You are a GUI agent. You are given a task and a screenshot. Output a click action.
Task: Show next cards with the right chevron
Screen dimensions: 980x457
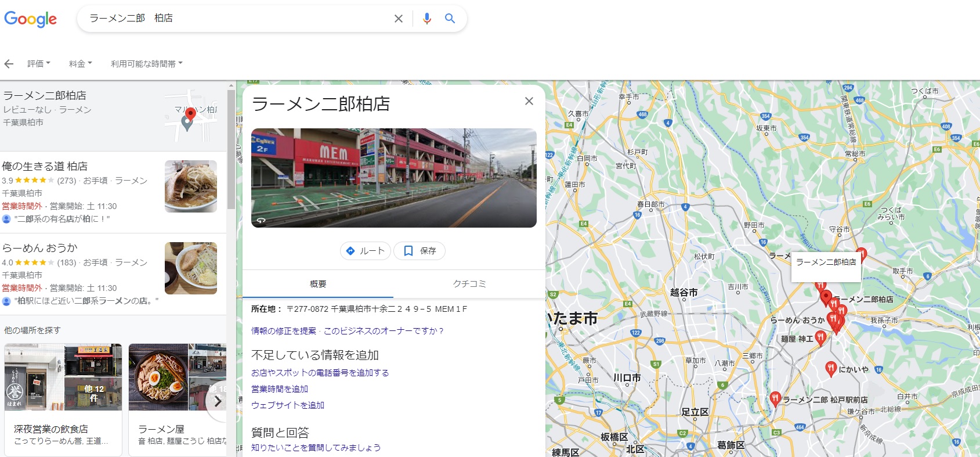pyautogui.click(x=218, y=401)
